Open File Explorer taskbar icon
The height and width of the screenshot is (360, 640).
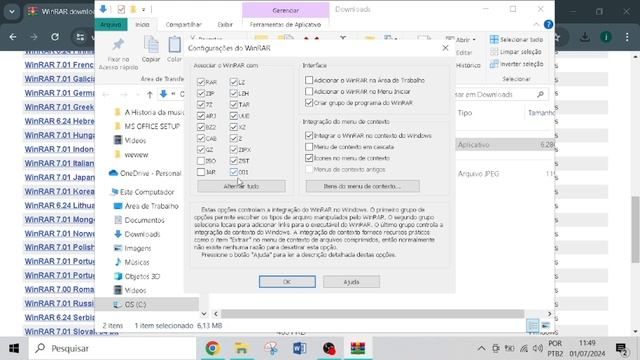pyautogui.click(x=242, y=348)
